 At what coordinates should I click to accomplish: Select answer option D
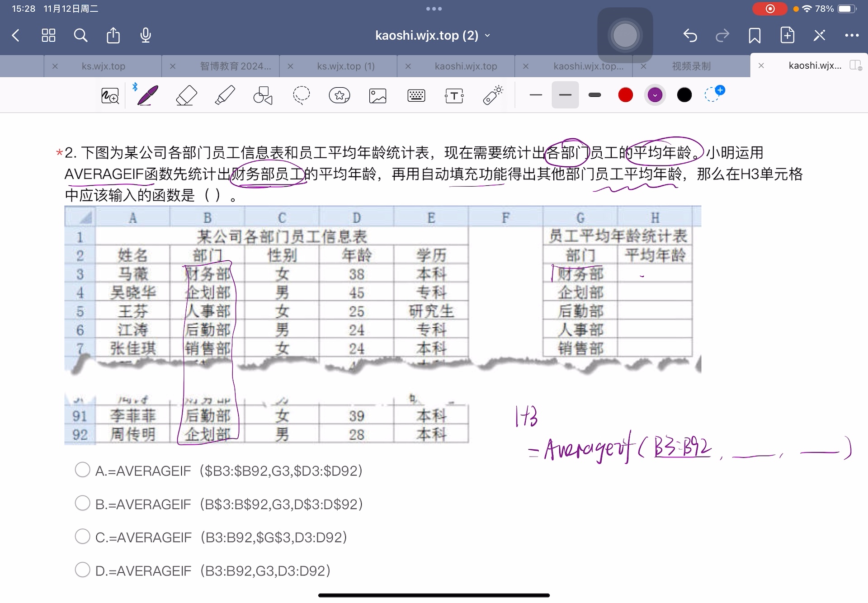click(x=82, y=570)
